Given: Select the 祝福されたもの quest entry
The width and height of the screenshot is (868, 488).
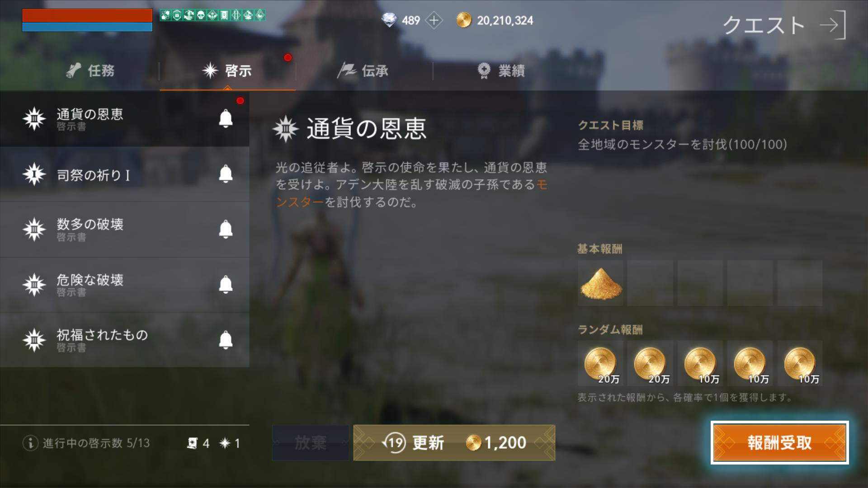Looking at the screenshot, I should point(125,340).
